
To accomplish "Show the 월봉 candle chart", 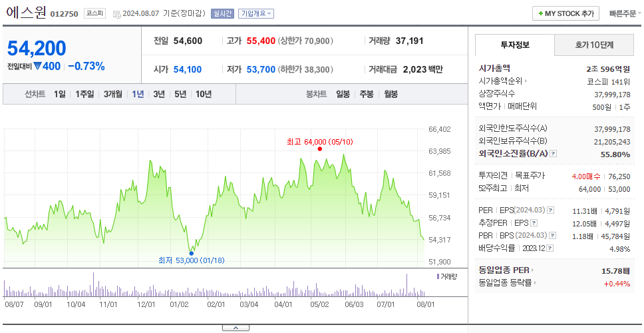I will click(391, 94).
